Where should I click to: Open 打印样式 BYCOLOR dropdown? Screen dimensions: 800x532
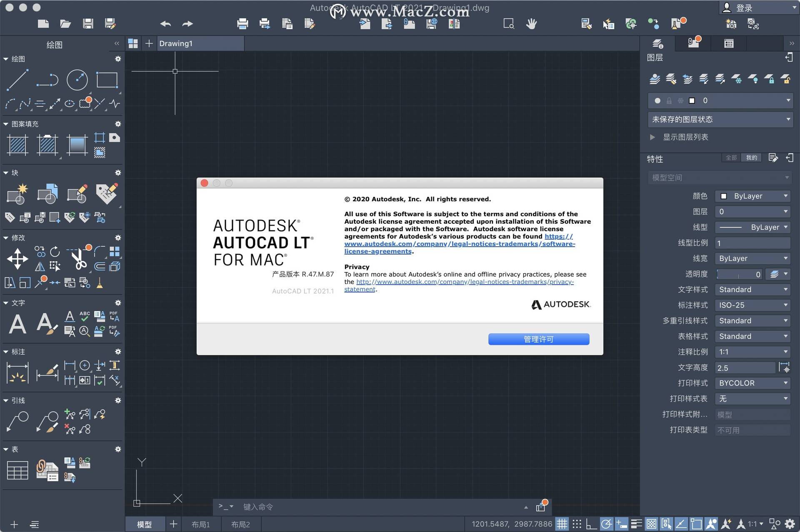752,383
